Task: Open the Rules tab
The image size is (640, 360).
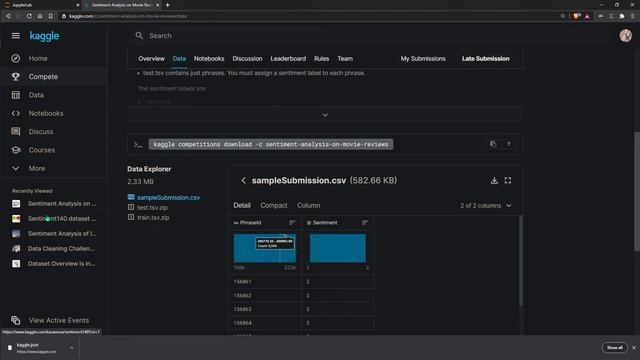Action: coord(321,59)
